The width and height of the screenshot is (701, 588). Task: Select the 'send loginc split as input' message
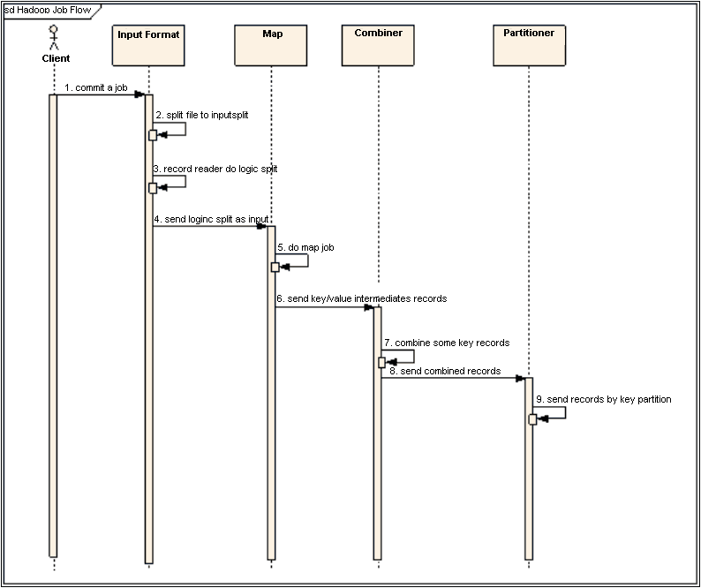(210, 219)
